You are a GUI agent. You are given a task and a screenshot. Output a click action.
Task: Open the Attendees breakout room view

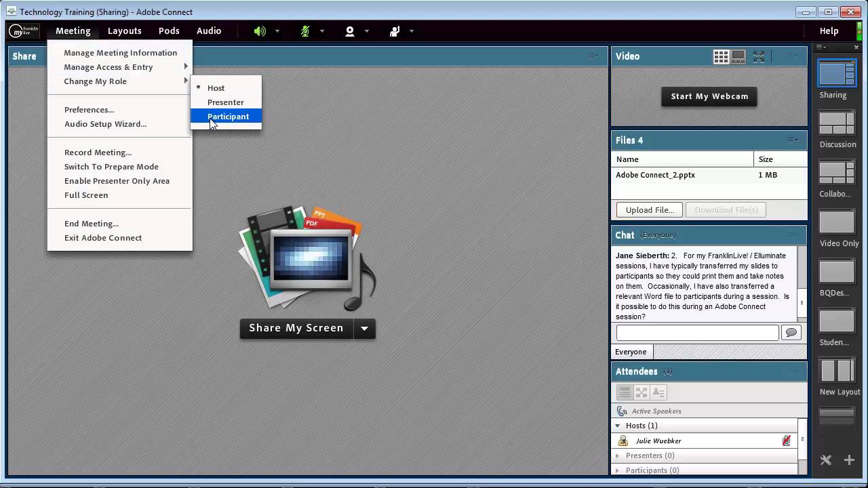642,392
